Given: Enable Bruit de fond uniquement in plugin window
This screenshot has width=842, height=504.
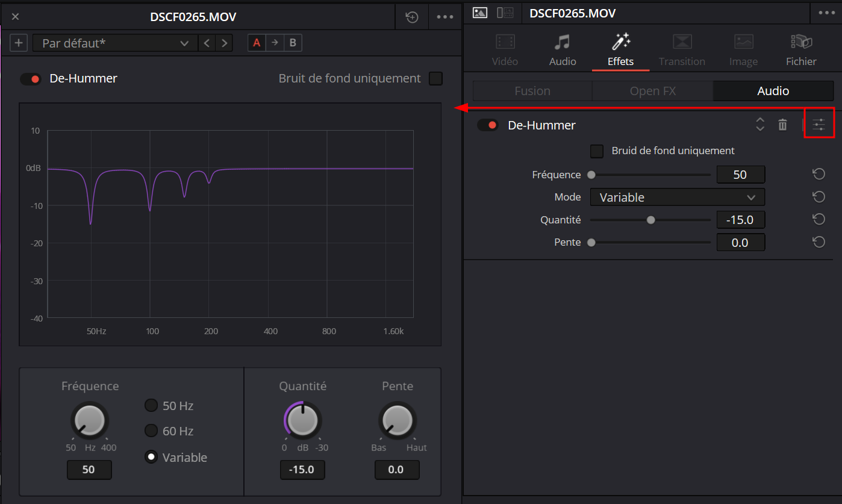Looking at the screenshot, I should coord(435,78).
